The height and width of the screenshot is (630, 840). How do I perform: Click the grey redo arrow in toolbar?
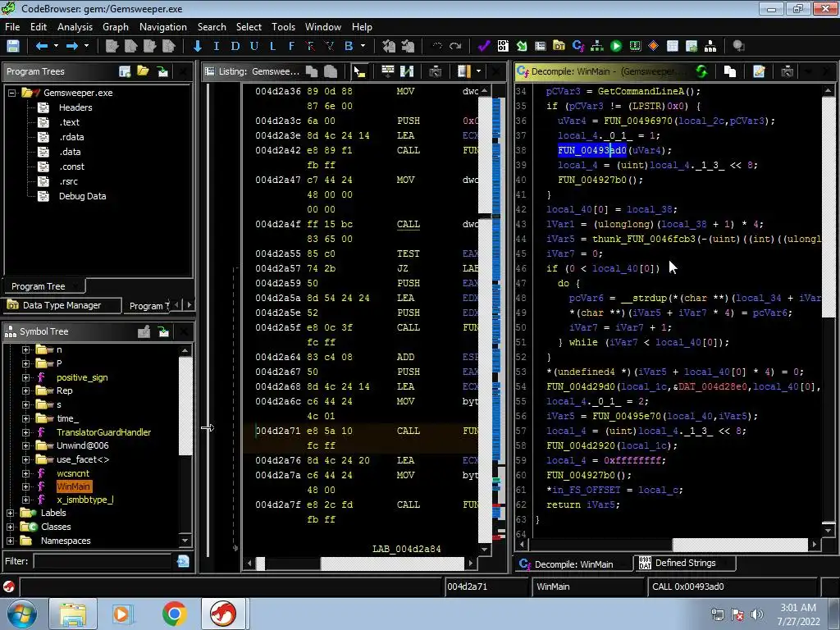tap(455, 46)
